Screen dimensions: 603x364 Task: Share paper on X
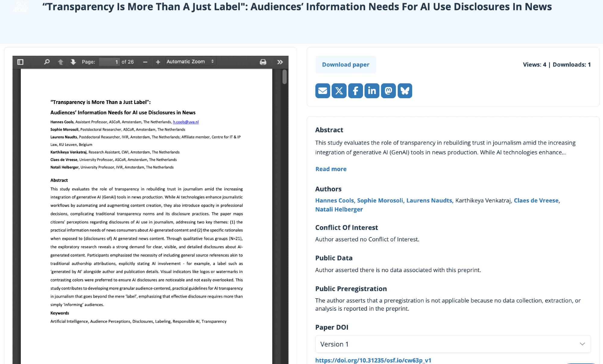coord(339,91)
